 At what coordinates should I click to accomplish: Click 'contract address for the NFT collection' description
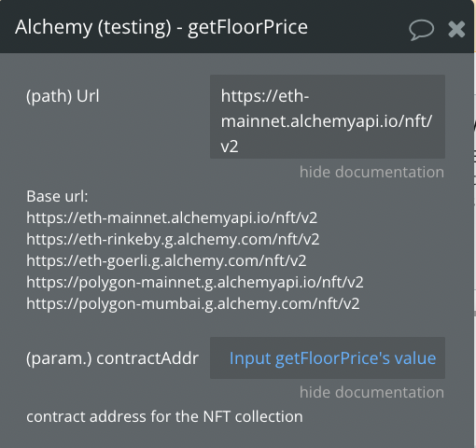164,416
